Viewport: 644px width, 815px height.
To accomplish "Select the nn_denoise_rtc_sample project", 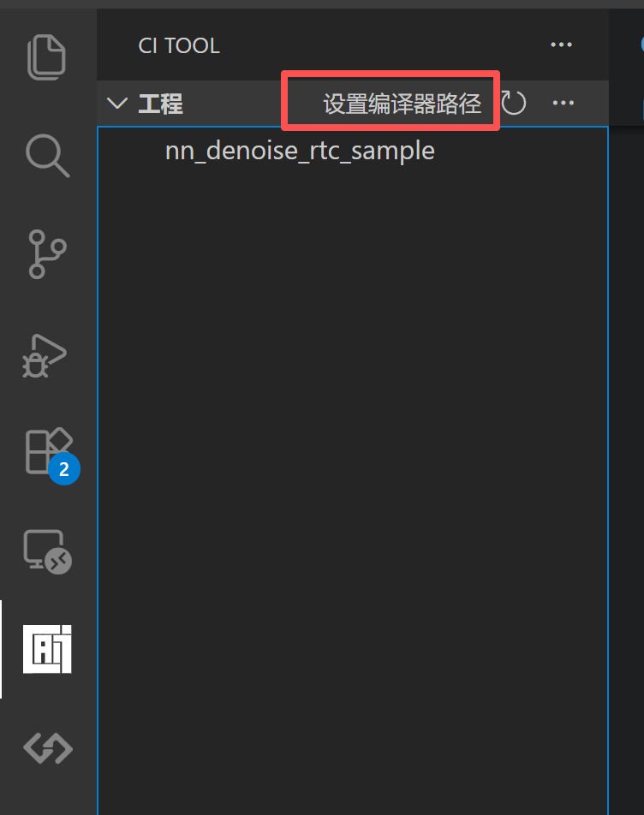I will point(300,152).
